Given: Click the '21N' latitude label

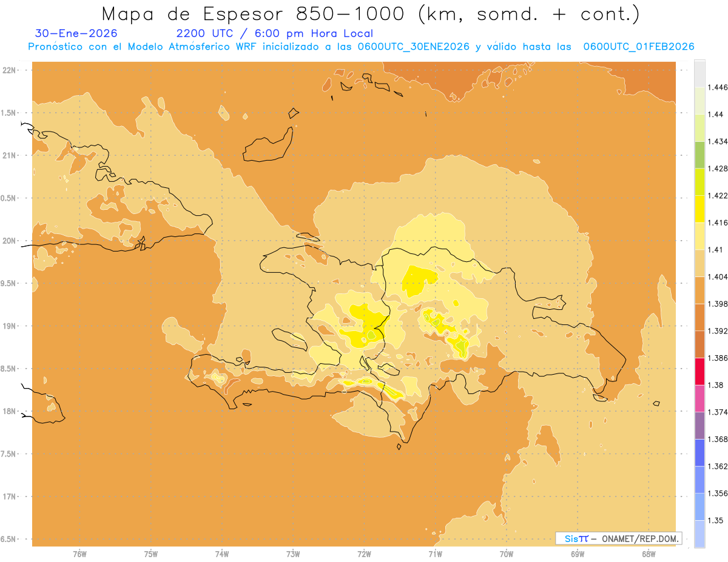Looking at the screenshot, I should [10, 156].
